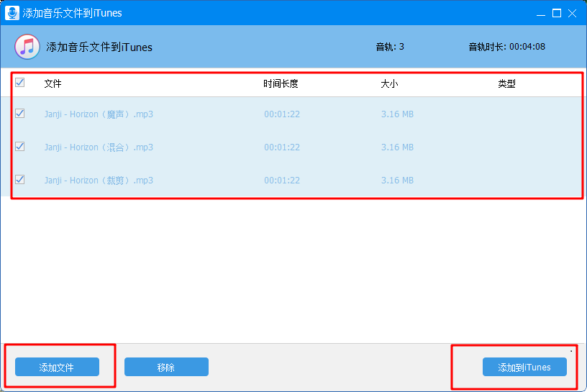587x392 pixels.
Task: Maximize the window
Action: click(557, 14)
